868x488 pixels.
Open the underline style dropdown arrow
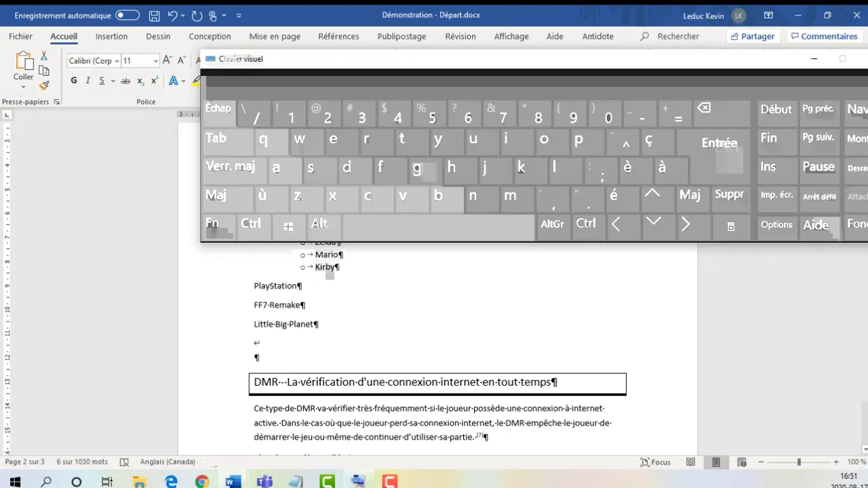tap(112, 81)
